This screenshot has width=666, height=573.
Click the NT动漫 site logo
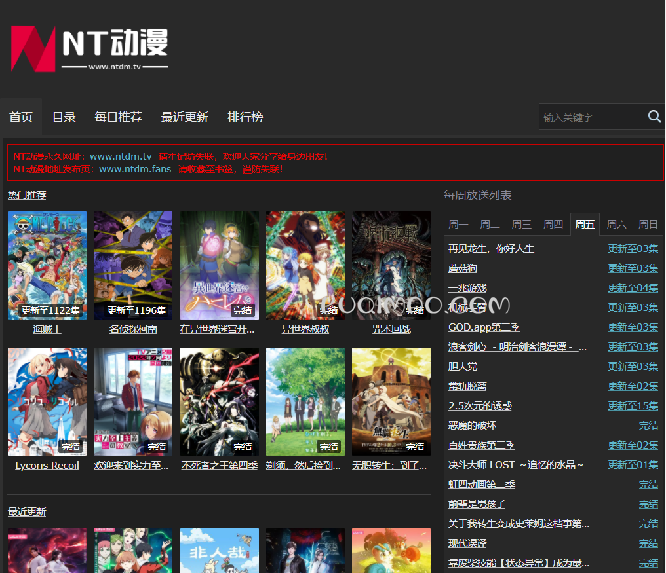89,48
